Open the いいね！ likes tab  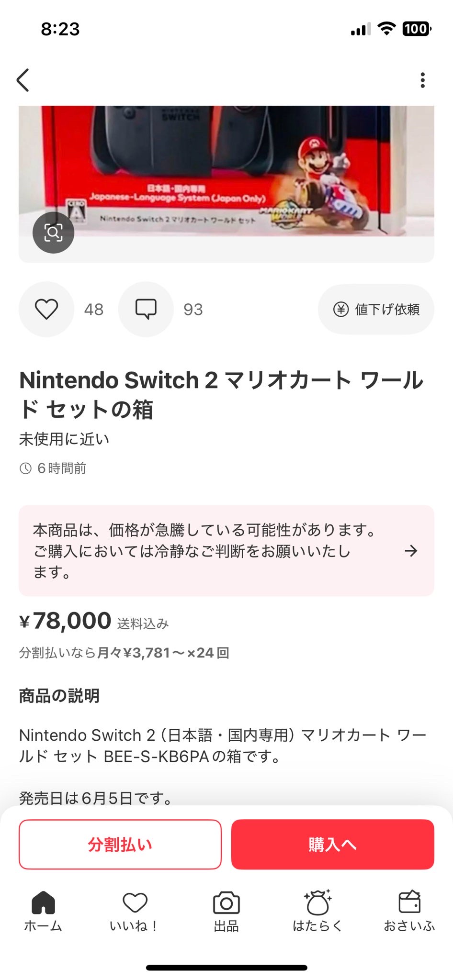coord(135,911)
